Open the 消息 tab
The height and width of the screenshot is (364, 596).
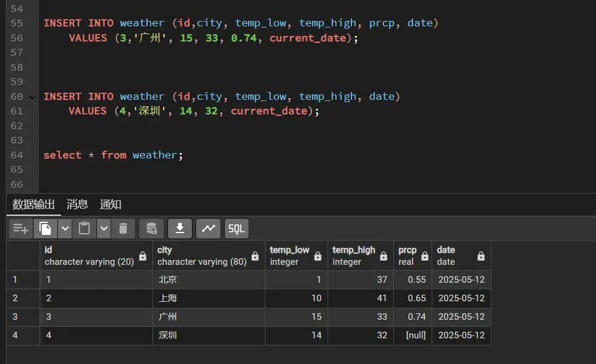pos(77,204)
